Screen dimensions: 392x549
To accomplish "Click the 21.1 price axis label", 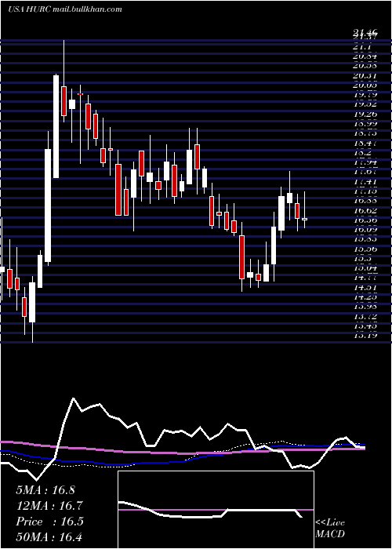I will [361, 46].
